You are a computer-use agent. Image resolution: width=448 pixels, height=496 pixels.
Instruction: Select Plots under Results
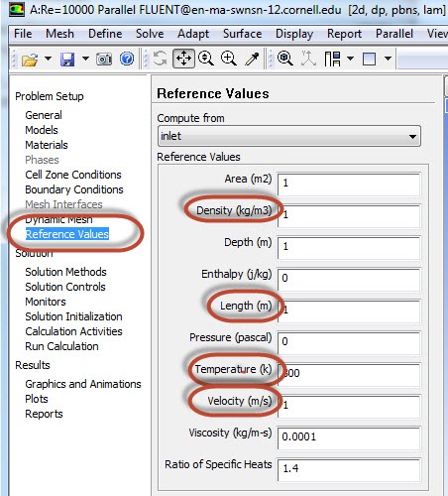pyautogui.click(x=37, y=399)
